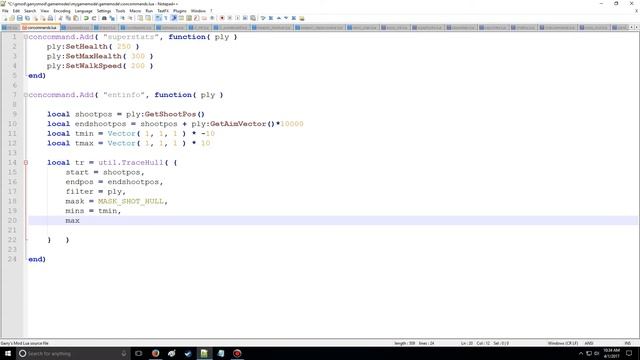Image resolution: width=640 pixels, height=360 pixels.
Task: Open the Edit menu
Action: pyautogui.click(x=16, y=11)
